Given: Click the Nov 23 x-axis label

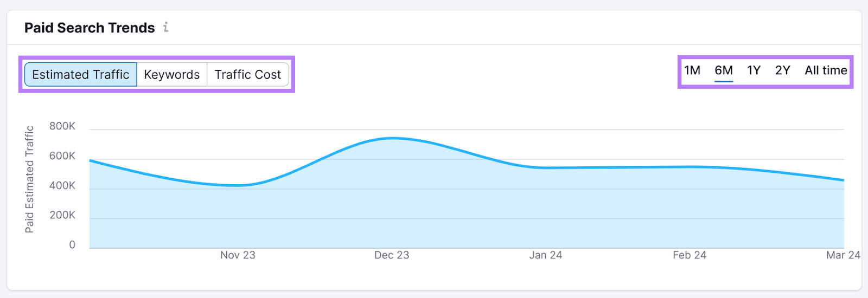Looking at the screenshot, I should (238, 255).
